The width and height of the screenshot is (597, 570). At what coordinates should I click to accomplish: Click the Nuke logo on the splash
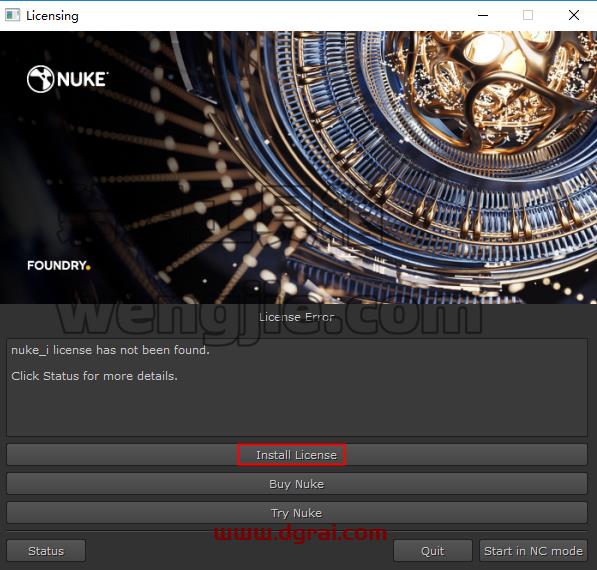coord(68,79)
